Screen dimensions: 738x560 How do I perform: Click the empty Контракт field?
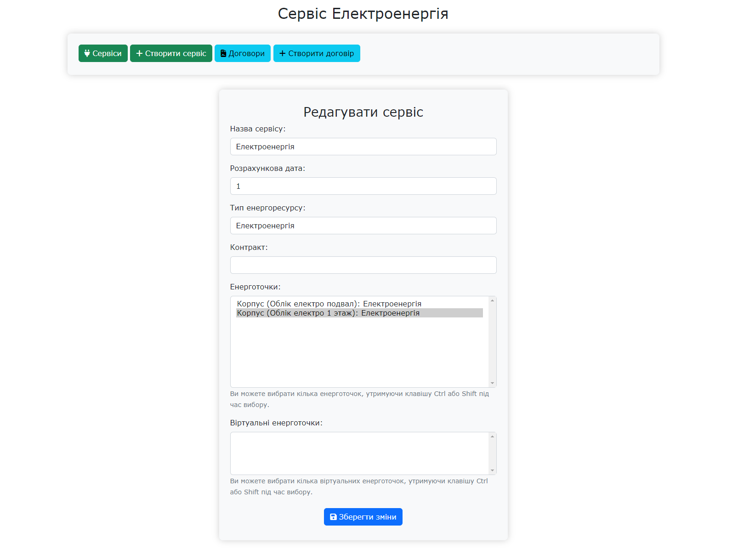363,265
